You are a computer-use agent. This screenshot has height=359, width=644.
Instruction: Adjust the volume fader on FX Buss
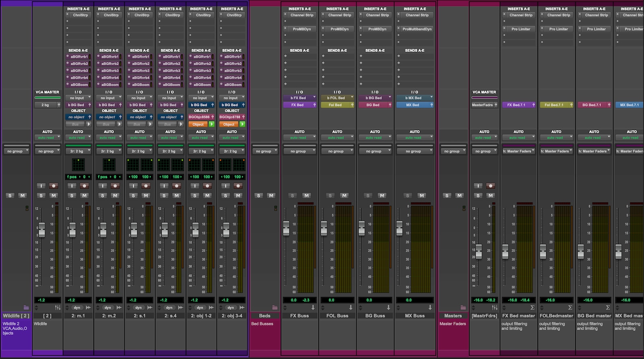pos(286,228)
